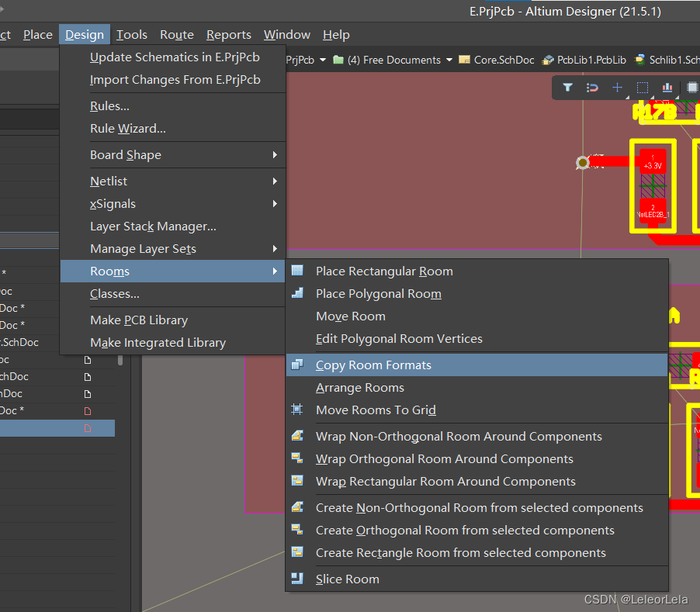700x612 pixels.
Task: Choose Update Schematics in E.PrjPcb
Action: pos(175,57)
